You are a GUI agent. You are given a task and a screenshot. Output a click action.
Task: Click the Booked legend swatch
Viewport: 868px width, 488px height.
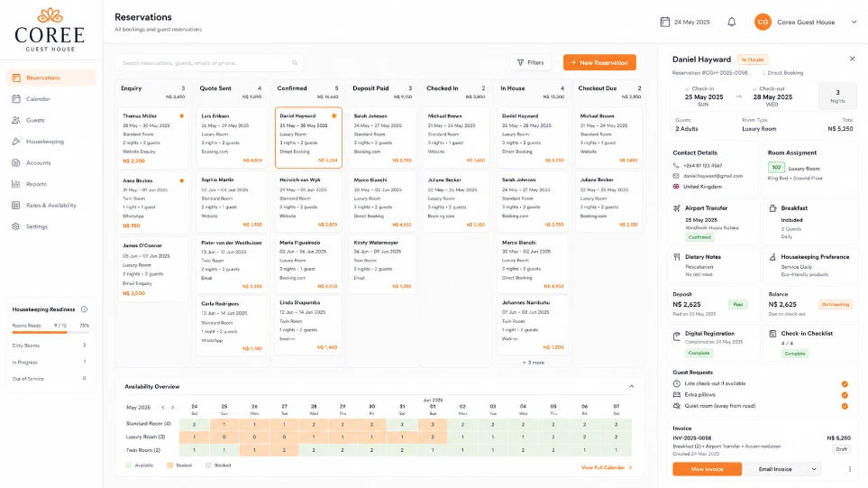pos(170,465)
